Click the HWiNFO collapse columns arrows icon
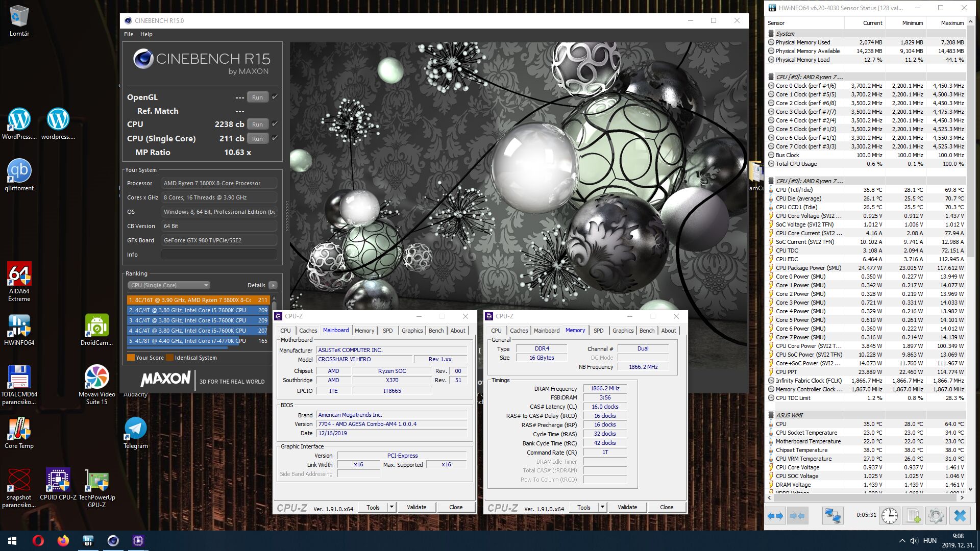This screenshot has height=551, width=980. pos(797,515)
